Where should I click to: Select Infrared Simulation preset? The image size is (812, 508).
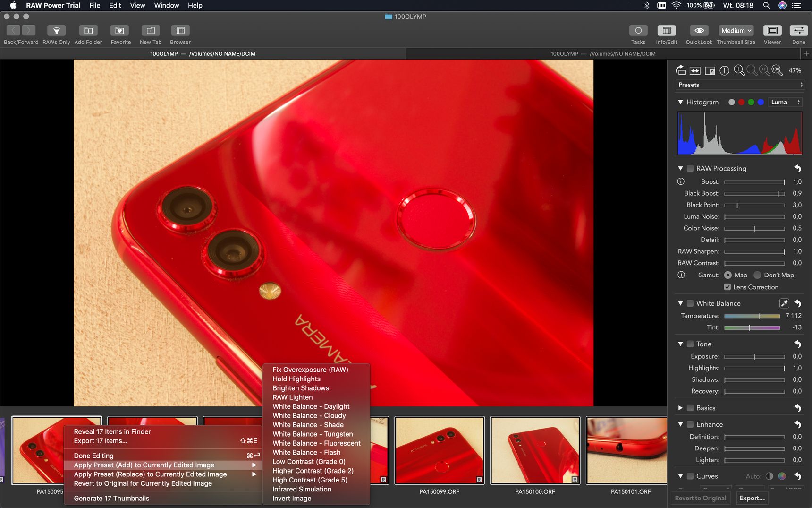click(x=316, y=490)
